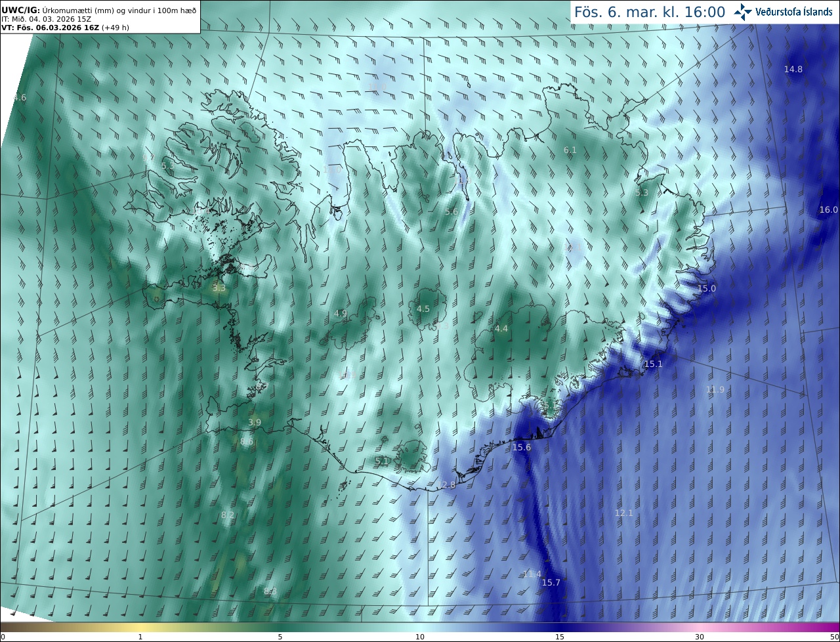Click the colour scale label 5
This screenshot has height=642, width=840.
tap(280, 637)
